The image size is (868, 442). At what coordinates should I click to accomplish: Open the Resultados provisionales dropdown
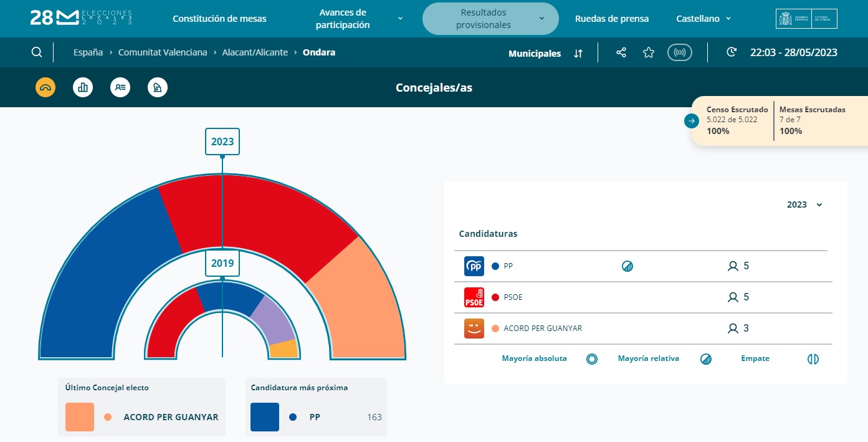point(484,19)
